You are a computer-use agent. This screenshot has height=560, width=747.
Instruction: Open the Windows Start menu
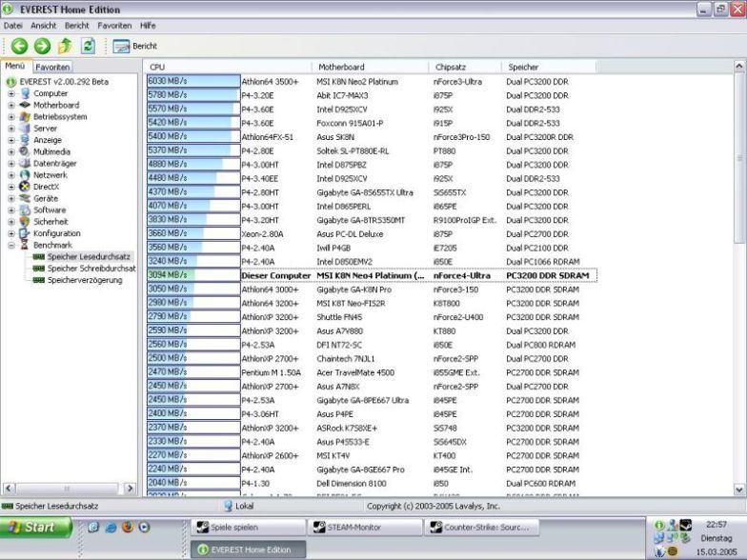[x=36, y=528]
